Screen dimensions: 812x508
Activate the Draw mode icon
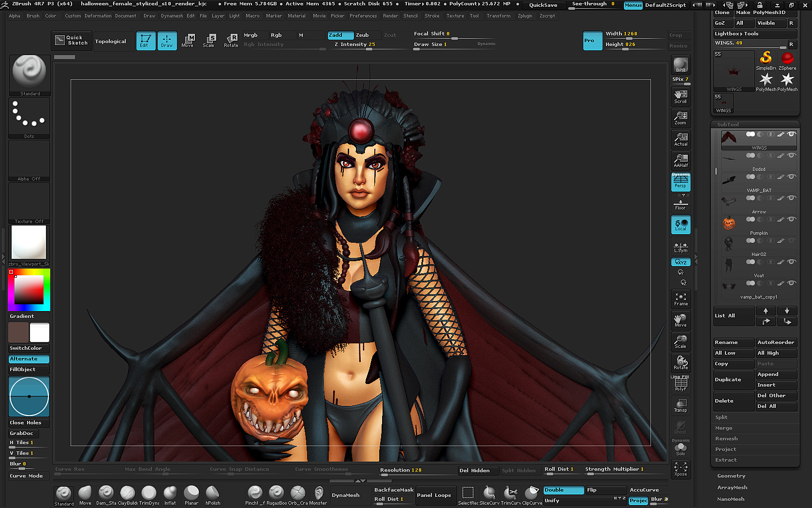coord(167,41)
